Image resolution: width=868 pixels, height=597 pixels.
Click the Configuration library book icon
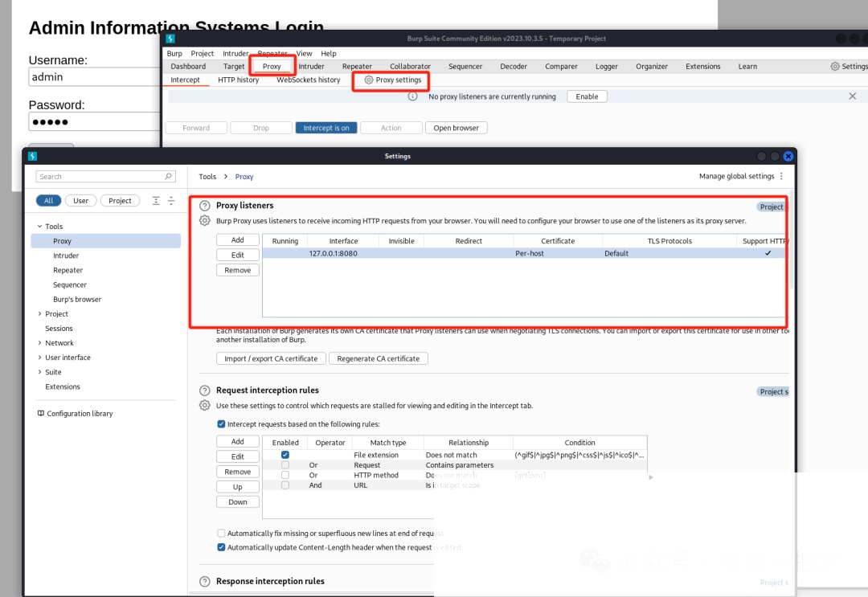(41, 413)
